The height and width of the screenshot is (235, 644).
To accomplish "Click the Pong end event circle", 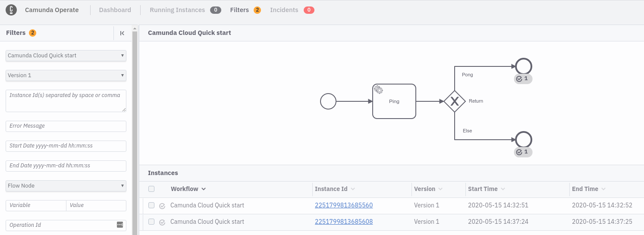I will pos(523,66).
